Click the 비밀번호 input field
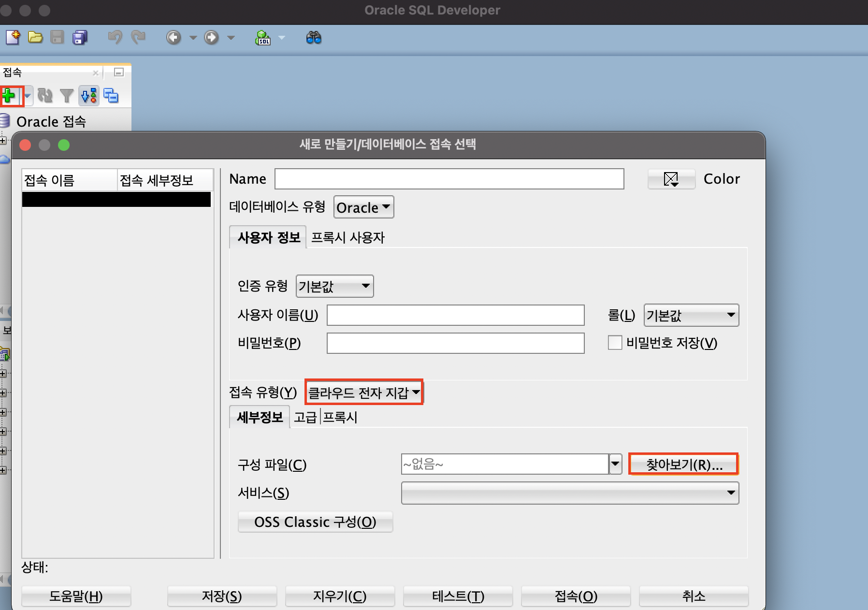Viewport: 868px width, 610px height. point(455,343)
